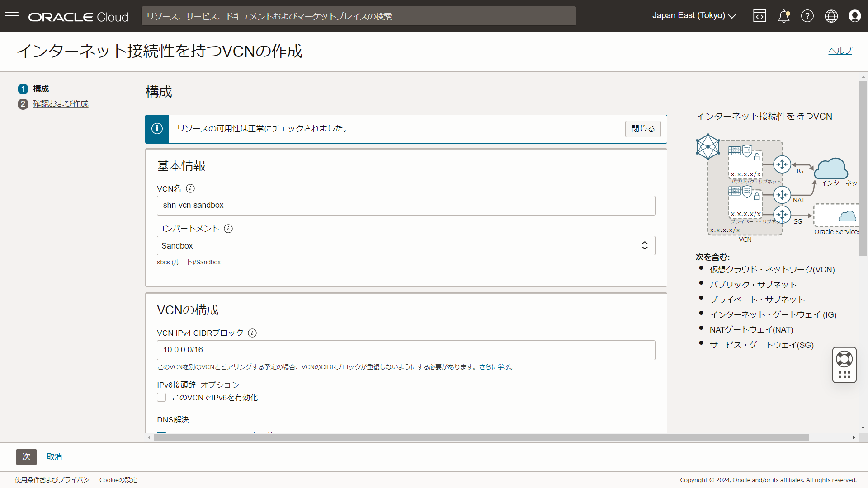Click the info icon next to コンパートメント
868x488 pixels.
coord(228,229)
